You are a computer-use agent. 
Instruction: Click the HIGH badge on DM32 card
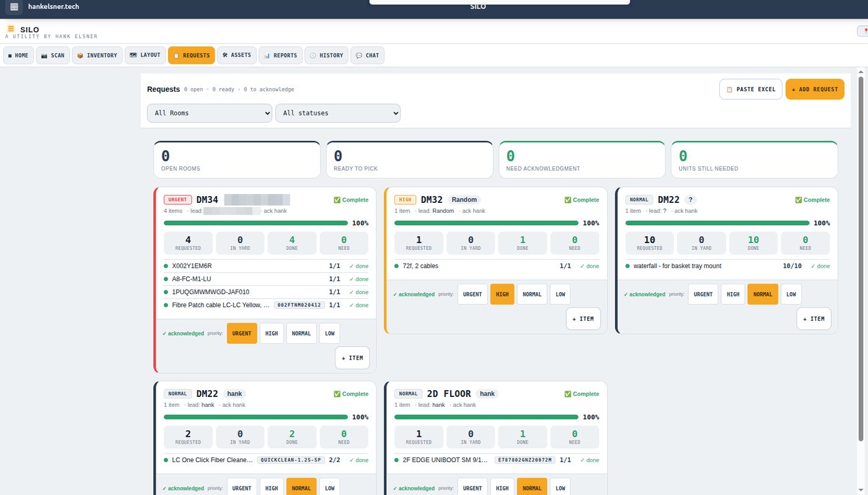click(x=405, y=200)
